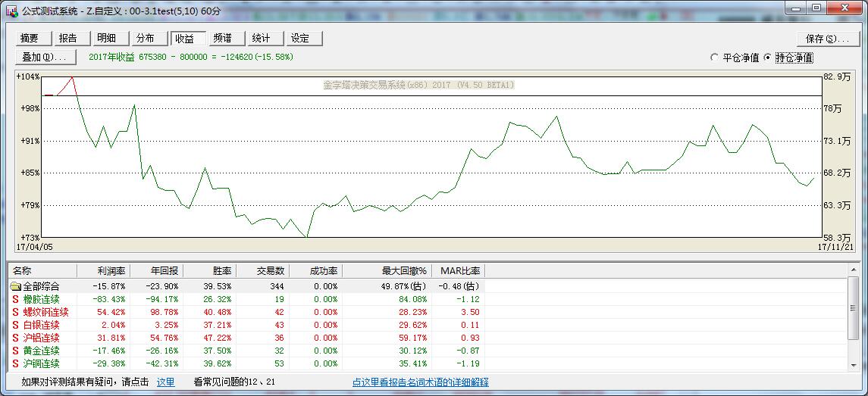The height and width of the screenshot is (396, 868).
Task: Click the S icon beside 螺纹钢连续
Action: [x=15, y=312]
